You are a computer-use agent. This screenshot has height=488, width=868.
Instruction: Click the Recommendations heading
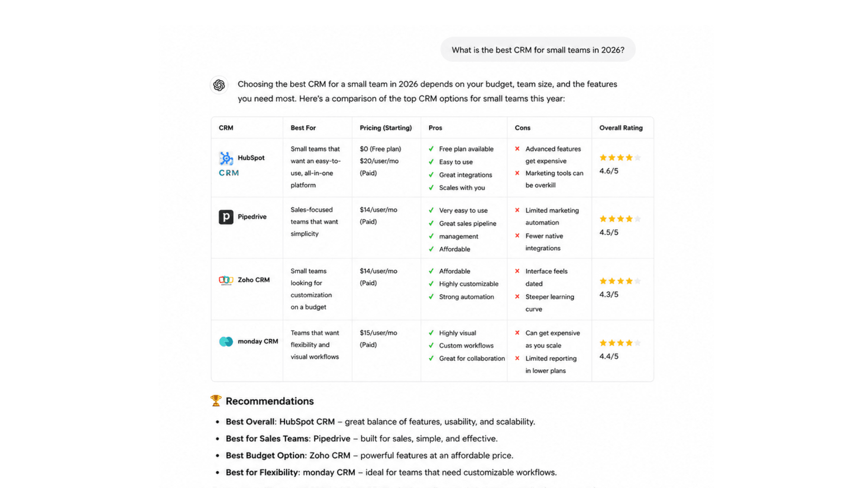[269, 401]
